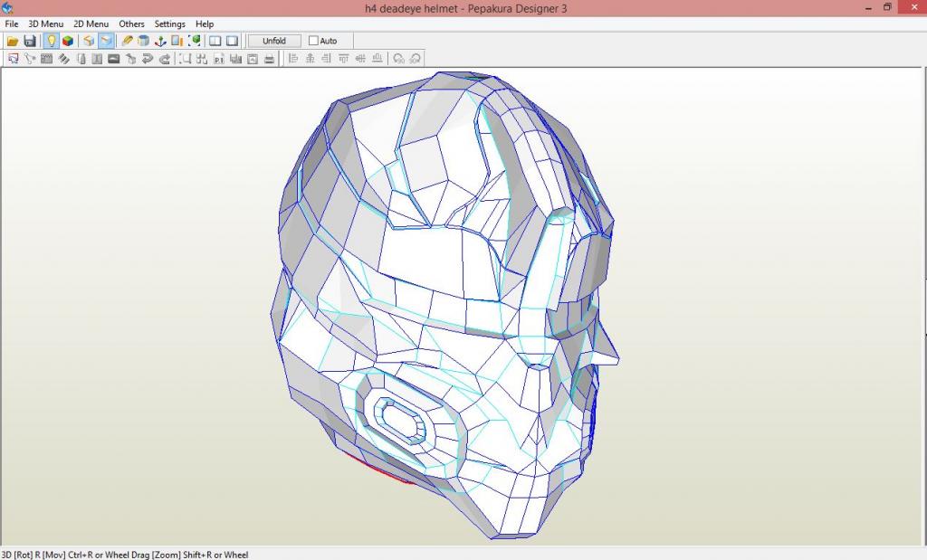The width and height of the screenshot is (927, 560).
Task: Click the undo curved arrow icon
Action: [148, 59]
